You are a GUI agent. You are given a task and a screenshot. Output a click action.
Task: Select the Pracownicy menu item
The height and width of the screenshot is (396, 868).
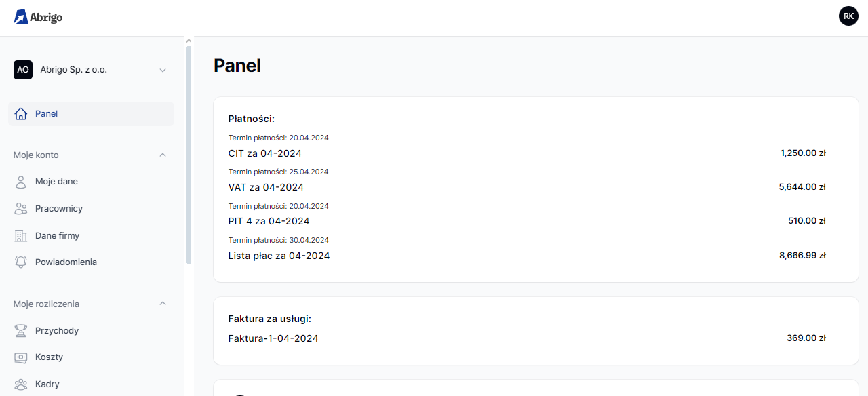58,209
